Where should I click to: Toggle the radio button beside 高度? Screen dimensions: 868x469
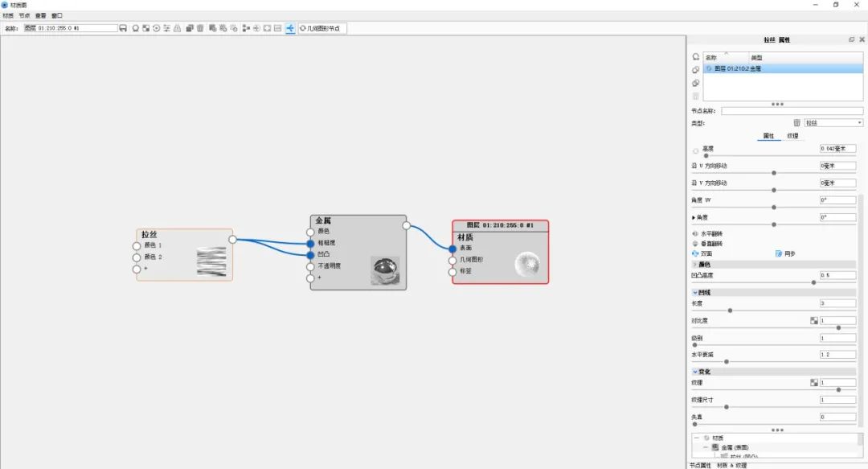point(696,150)
